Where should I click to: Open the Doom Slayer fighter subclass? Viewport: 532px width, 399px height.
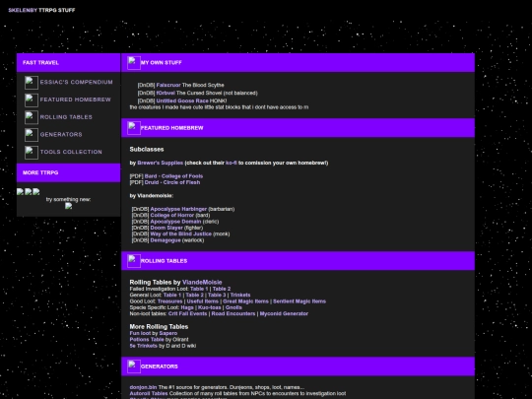coord(166,228)
